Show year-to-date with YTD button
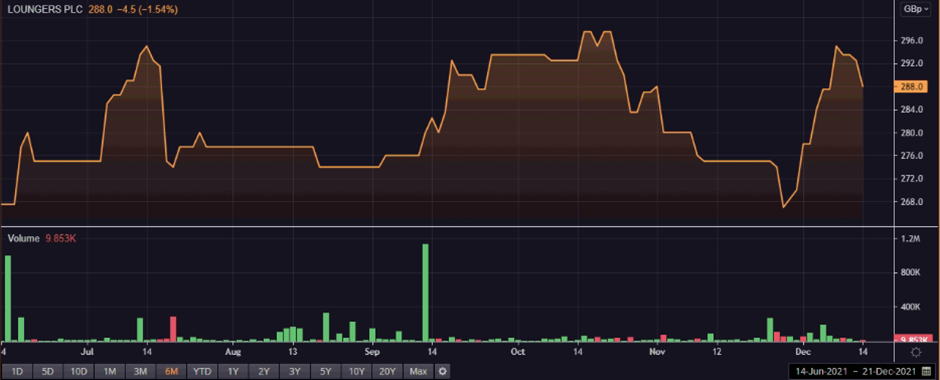 pyautogui.click(x=203, y=372)
